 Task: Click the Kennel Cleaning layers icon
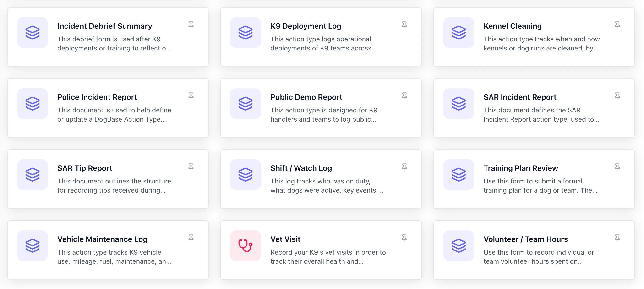point(459,33)
